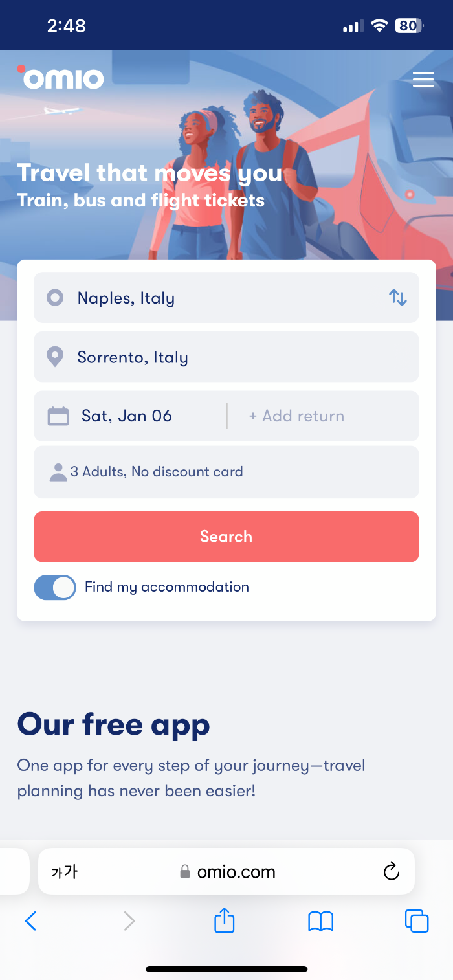The width and height of the screenshot is (453, 980).
Task: Go back with Safari's back arrow
Action: (x=30, y=920)
